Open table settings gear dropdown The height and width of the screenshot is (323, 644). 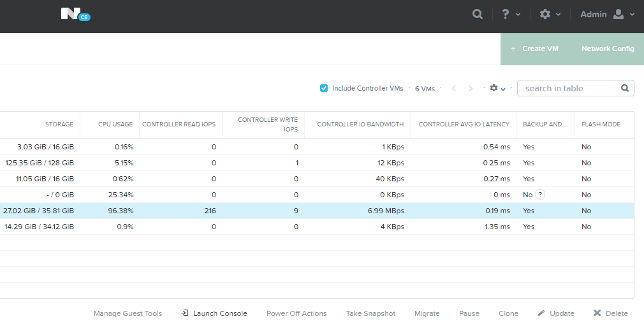[x=497, y=89]
